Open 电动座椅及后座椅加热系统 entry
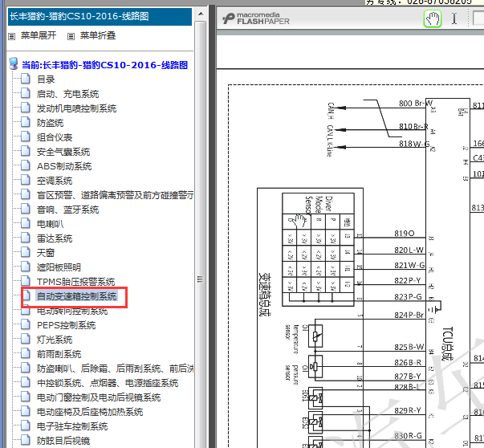Screen dimensions: 484x448 90,412
